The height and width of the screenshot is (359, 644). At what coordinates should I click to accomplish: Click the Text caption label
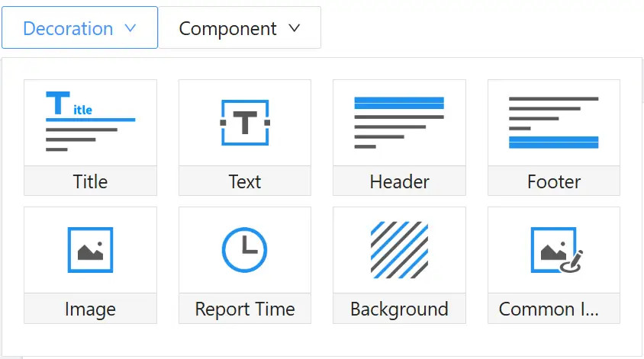point(245,182)
